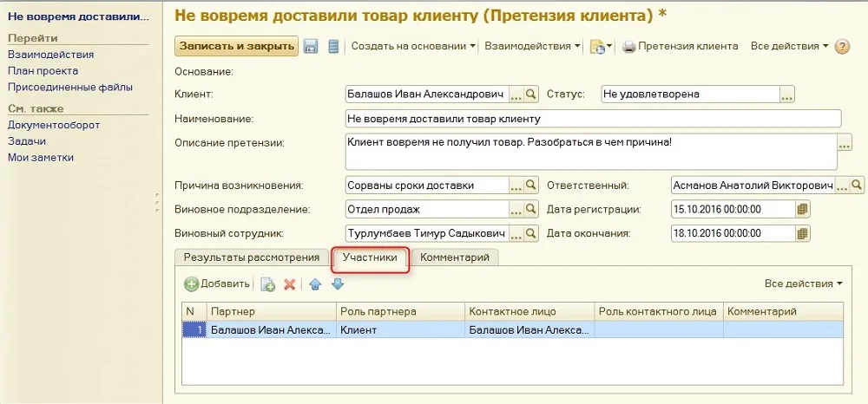The width and height of the screenshot is (868, 404).
Task: Expand the Создать на основании dropdown
Action: pos(413,47)
